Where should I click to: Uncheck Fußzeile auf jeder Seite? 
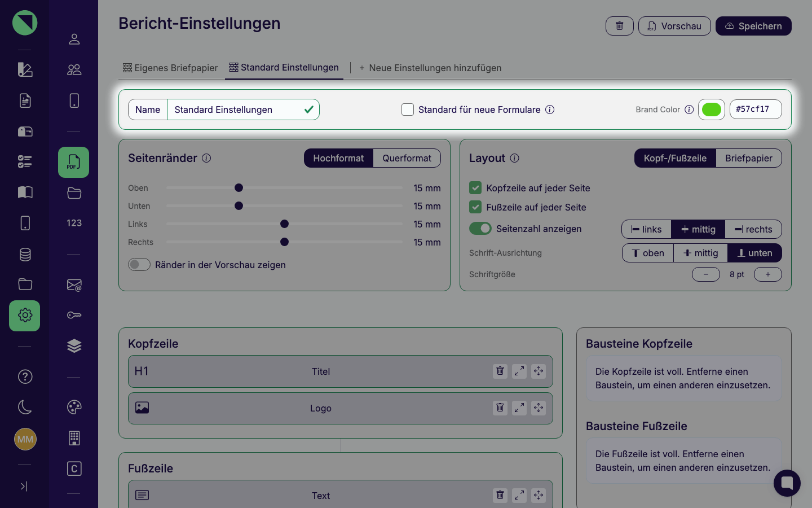(475, 207)
